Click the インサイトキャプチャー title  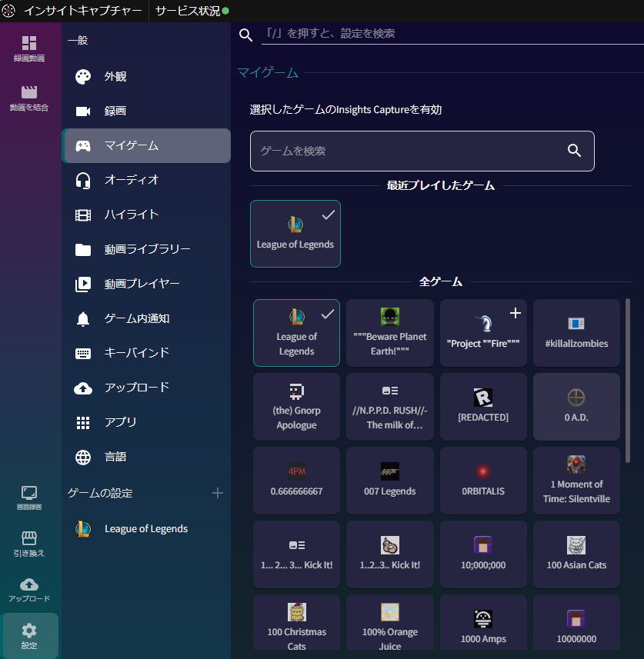[83, 11]
